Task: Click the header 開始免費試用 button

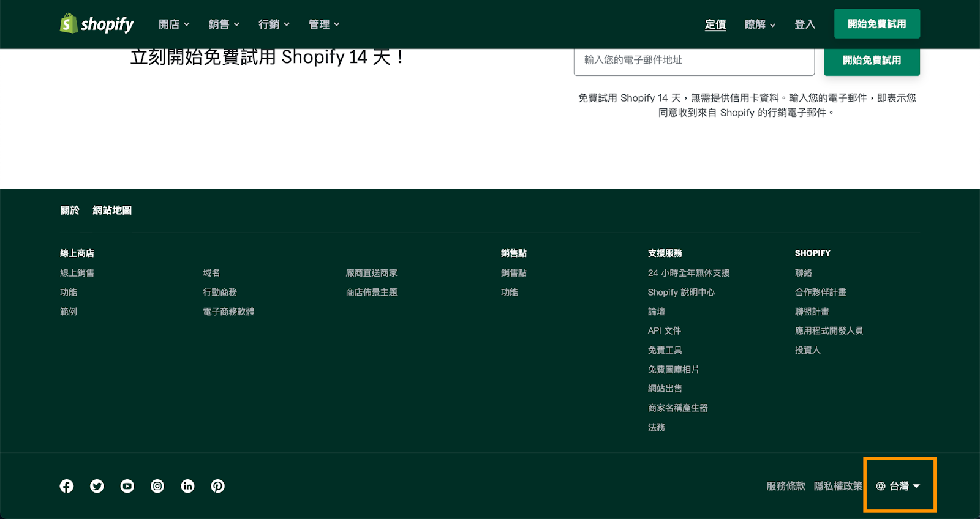Action: click(877, 24)
